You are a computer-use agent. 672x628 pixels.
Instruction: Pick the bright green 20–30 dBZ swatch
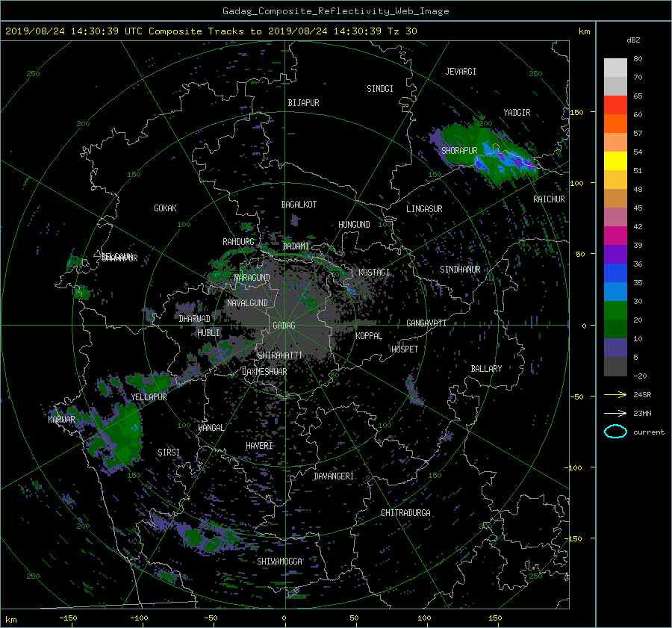click(x=615, y=311)
